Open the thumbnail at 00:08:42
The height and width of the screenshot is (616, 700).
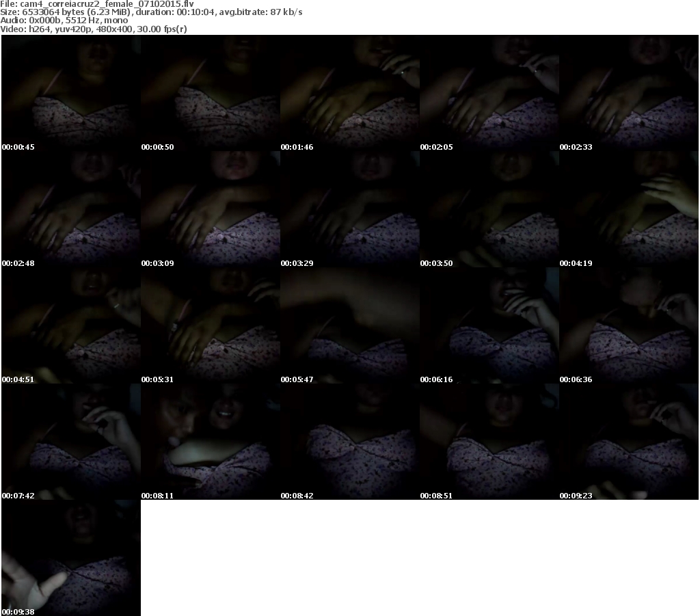tap(350, 442)
